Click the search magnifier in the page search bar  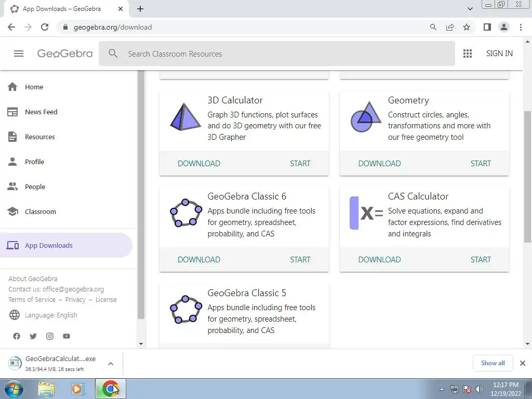pyautogui.click(x=113, y=54)
